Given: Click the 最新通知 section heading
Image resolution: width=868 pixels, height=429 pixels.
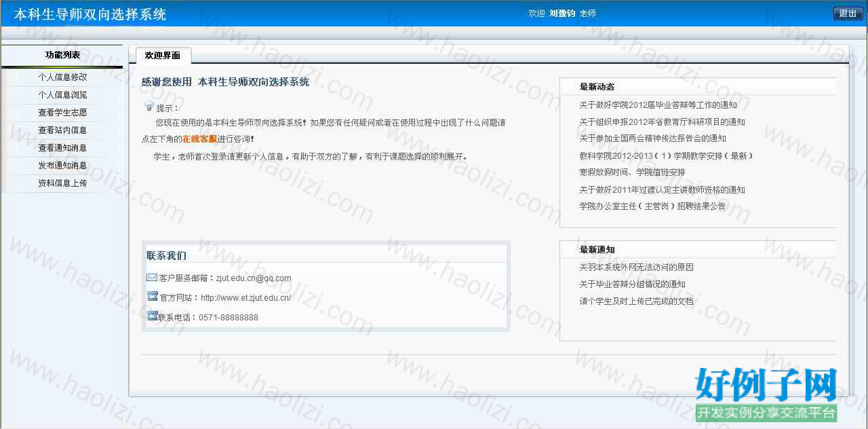Looking at the screenshot, I should click(x=597, y=250).
